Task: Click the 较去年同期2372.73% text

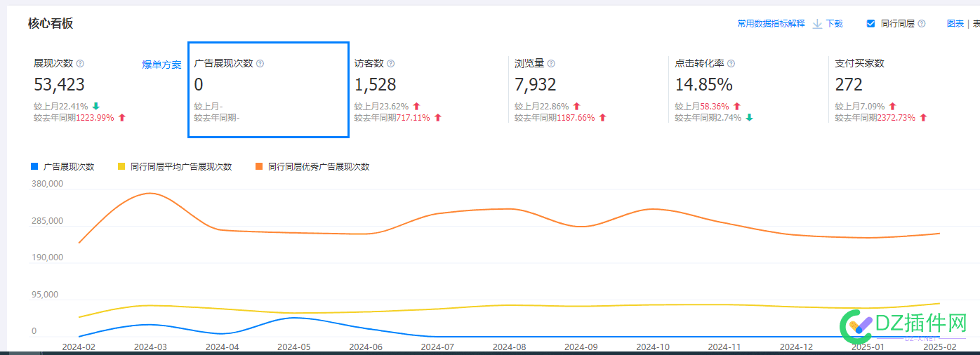Action: coord(875,117)
